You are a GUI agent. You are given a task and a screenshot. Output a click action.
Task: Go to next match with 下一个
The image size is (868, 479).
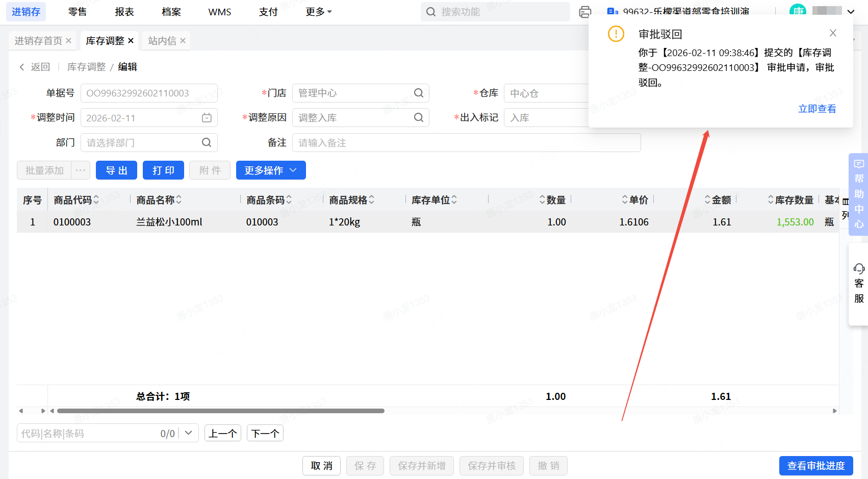pyautogui.click(x=265, y=433)
